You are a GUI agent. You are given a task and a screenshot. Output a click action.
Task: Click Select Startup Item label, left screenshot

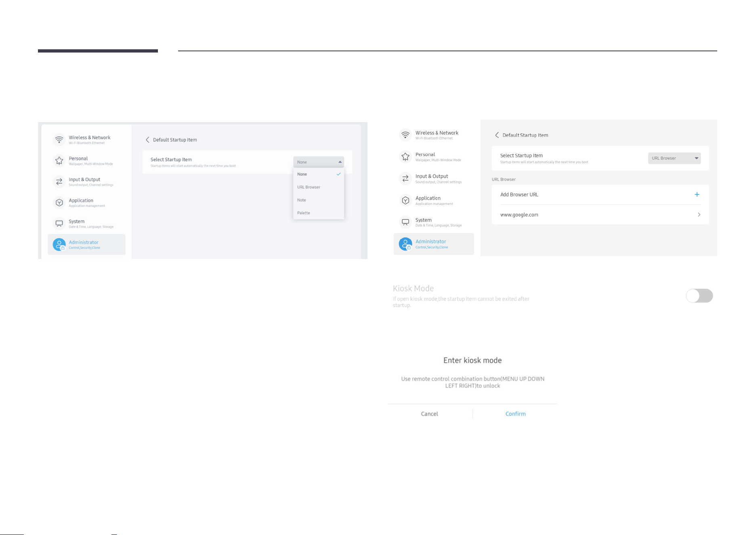171,160
